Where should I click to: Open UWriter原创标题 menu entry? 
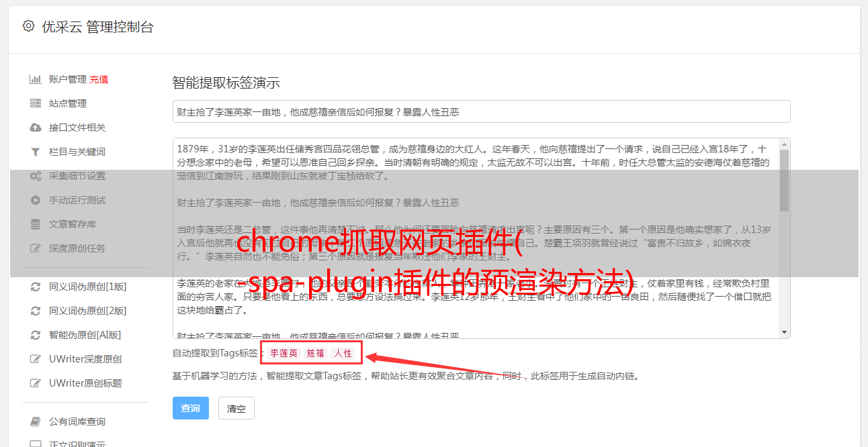(85, 383)
